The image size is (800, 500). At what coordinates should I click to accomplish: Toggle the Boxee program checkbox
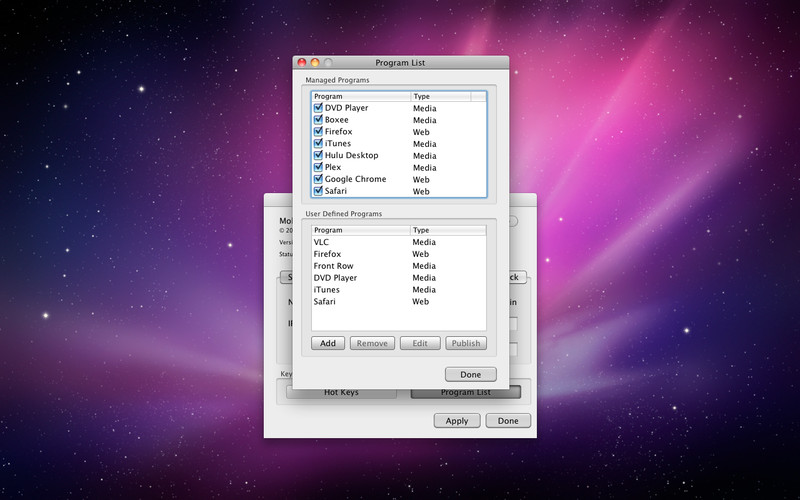tap(318, 120)
